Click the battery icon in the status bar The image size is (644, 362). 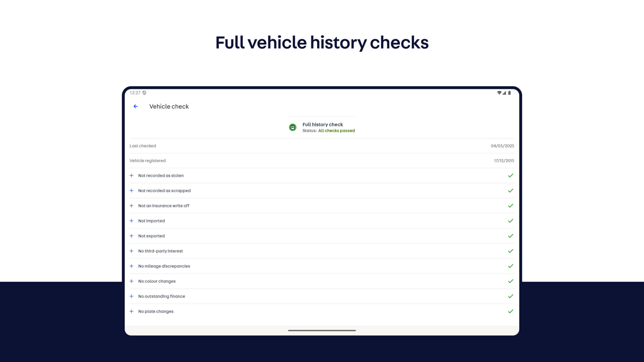pos(509,93)
